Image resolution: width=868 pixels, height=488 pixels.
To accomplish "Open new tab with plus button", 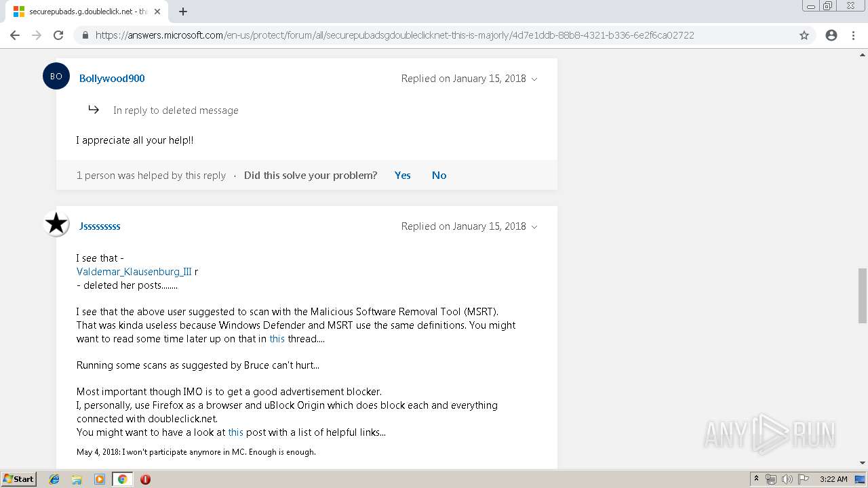I will (183, 12).
